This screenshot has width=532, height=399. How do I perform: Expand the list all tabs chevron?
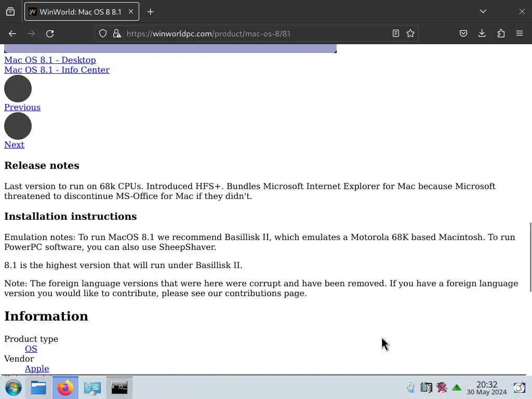pos(483,11)
